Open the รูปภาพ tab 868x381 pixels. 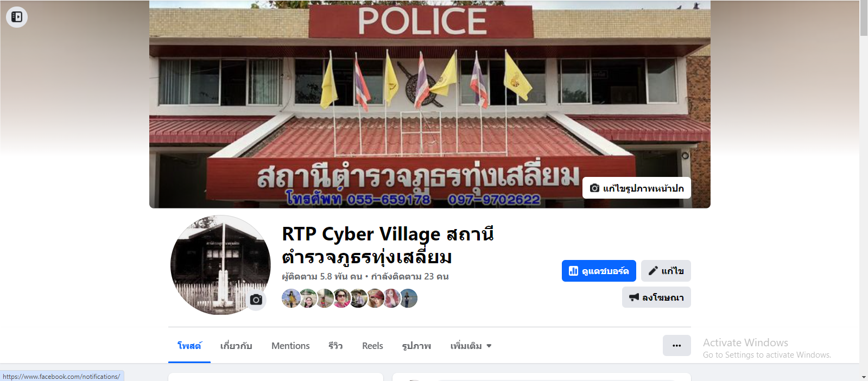(416, 346)
